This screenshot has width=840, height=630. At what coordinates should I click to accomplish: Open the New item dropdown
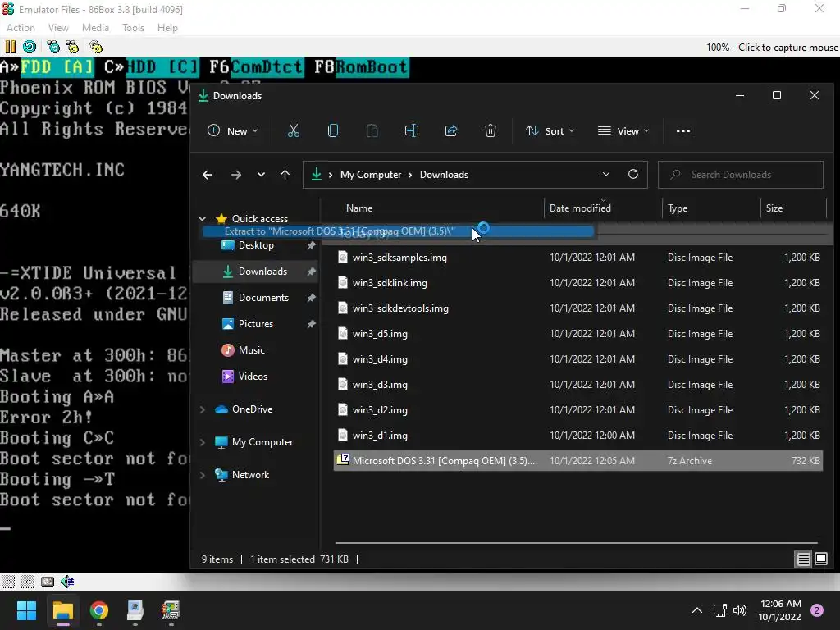[x=232, y=130]
